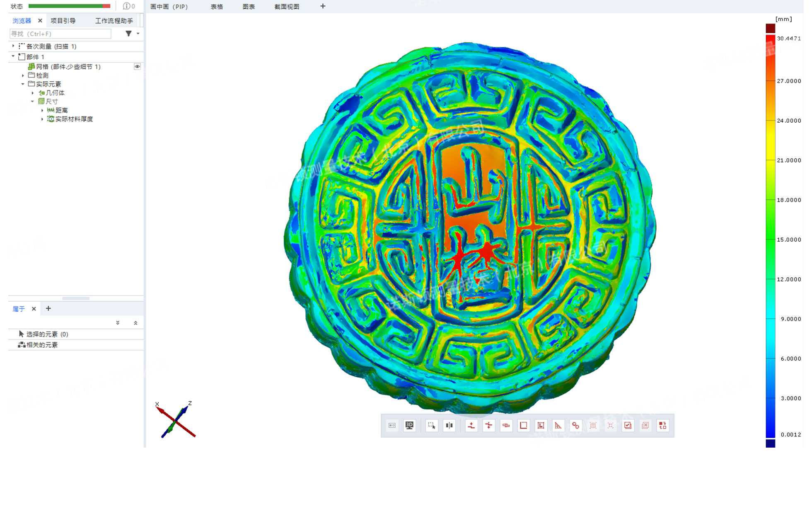Screen dimensions: 812x516
Task: Click the 相关的元素 row
Action: point(76,345)
